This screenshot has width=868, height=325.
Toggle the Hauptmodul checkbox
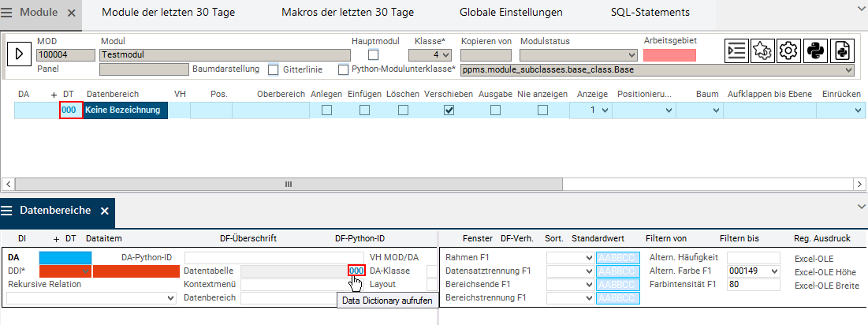(374, 54)
